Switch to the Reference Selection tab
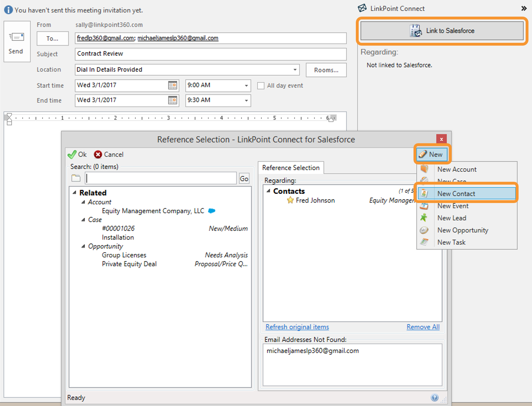This screenshot has width=532, height=406. (291, 168)
